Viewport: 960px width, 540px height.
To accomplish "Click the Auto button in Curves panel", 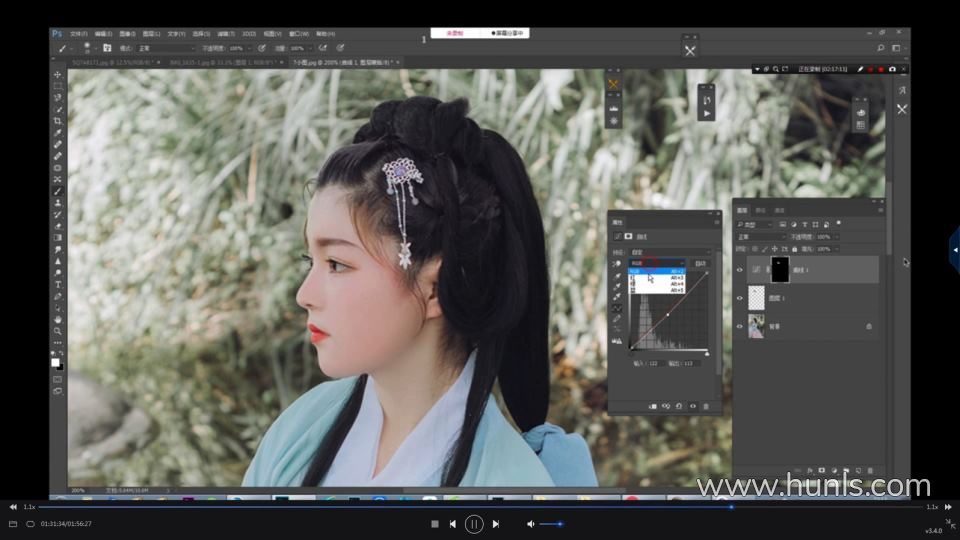I will pyautogui.click(x=700, y=263).
